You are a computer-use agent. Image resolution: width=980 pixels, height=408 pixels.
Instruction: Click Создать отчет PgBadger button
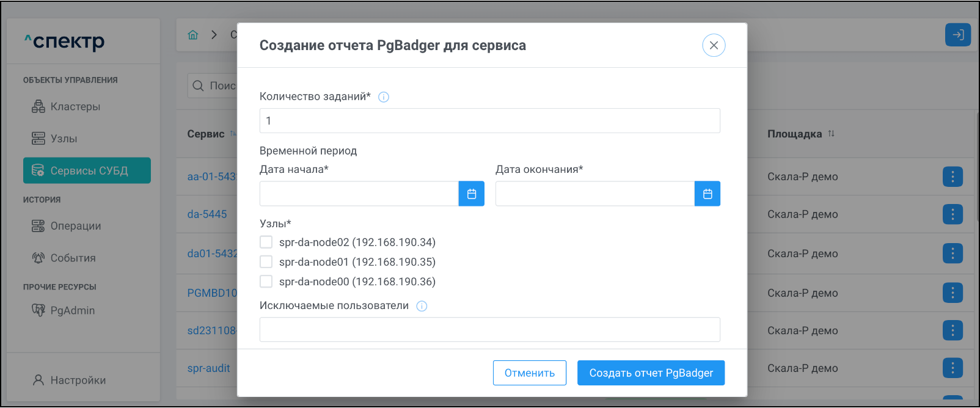point(651,373)
